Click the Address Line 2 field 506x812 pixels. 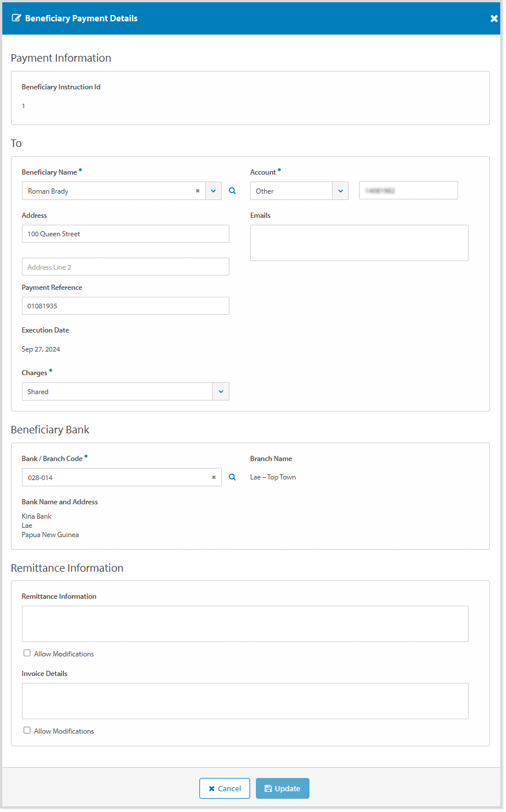coord(125,266)
